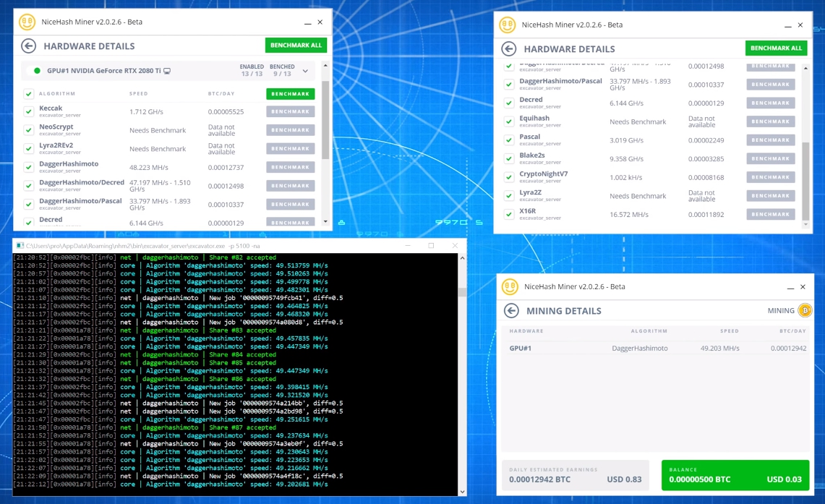This screenshot has height=504, width=825.
Task: Click NiceHash logo in top-right window
Action: coord(507,25)
